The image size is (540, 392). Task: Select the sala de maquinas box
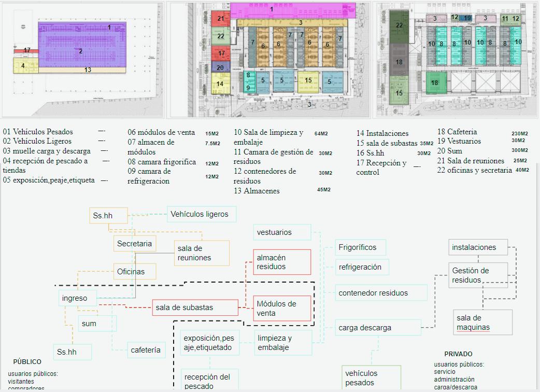click(482, 323)
